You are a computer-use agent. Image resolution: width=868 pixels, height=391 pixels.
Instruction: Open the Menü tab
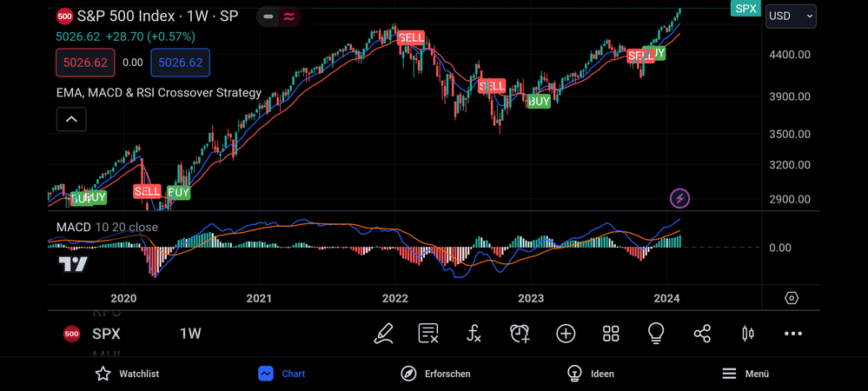745,374
